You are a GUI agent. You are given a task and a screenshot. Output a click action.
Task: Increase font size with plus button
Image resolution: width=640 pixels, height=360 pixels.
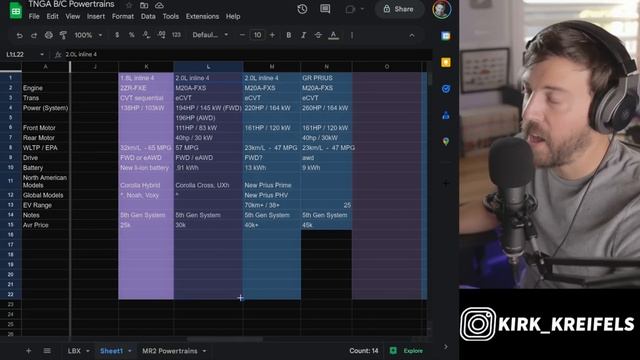tap(273, 36)
